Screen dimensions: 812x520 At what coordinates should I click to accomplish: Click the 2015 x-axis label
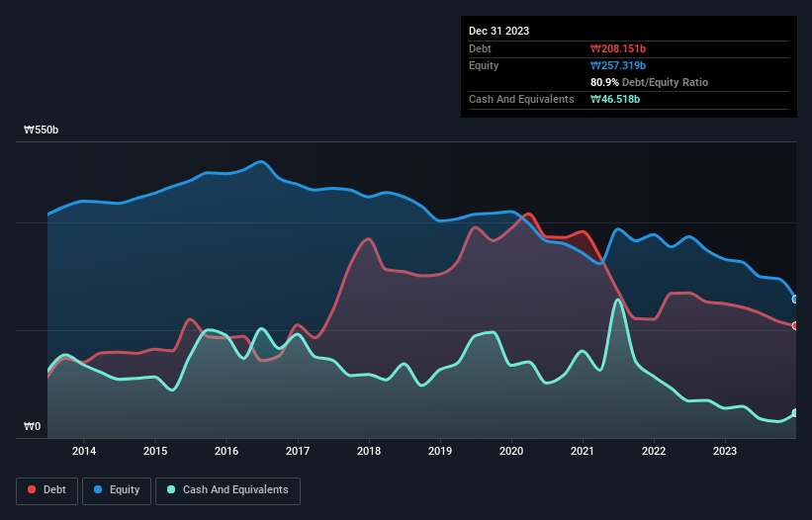click(155, 451)
